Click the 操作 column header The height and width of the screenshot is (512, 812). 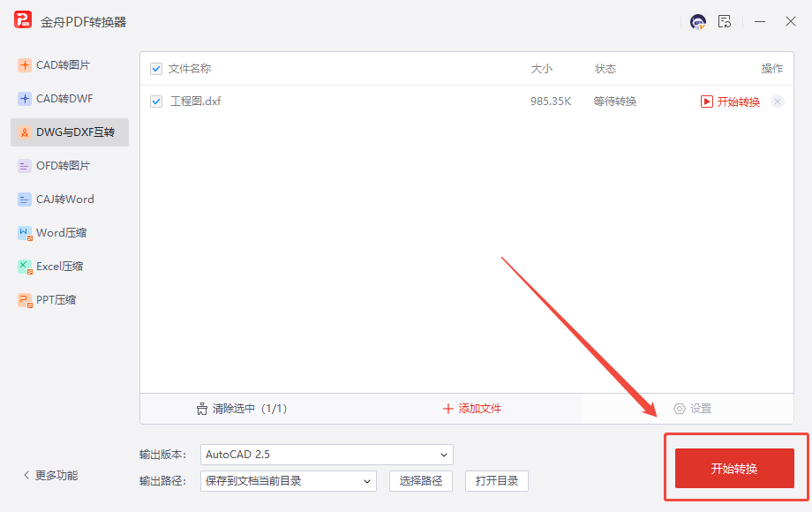click(x=771, y=69)
